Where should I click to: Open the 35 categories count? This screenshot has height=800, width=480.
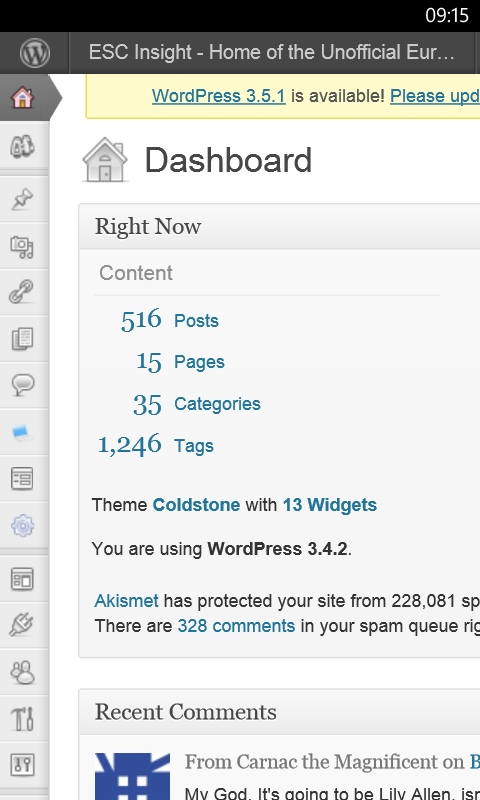[x=147, y=404]
